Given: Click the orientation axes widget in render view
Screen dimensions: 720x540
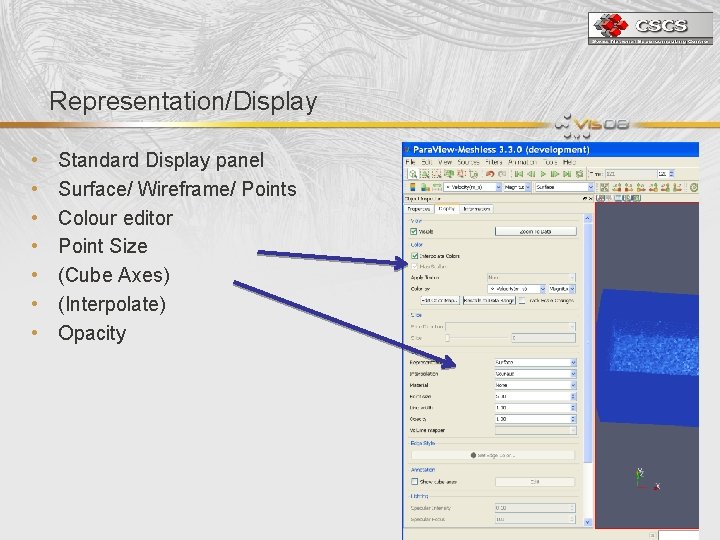Looking at the screenshot, I should 647,481.
